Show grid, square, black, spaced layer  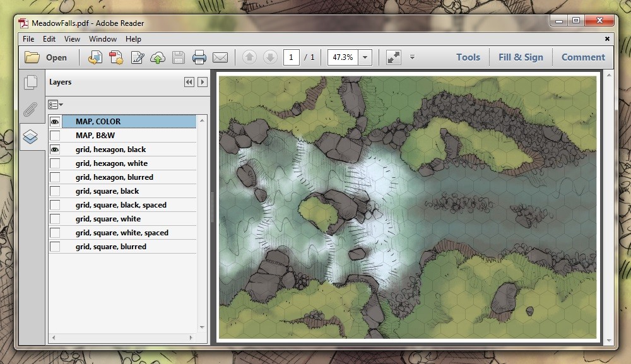click(55, 205)
